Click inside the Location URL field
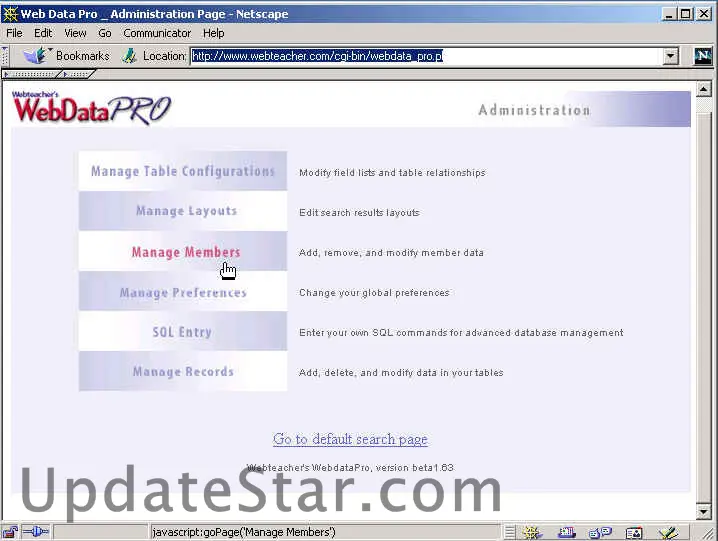Image resolution: width=718 pixels, height=541 pixels. click(426, 56)
